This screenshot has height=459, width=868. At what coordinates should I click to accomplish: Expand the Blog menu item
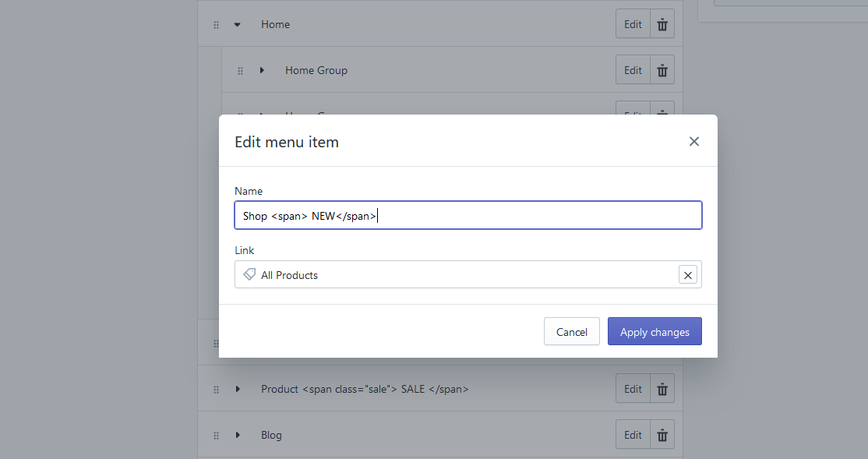tap(238, 435)
